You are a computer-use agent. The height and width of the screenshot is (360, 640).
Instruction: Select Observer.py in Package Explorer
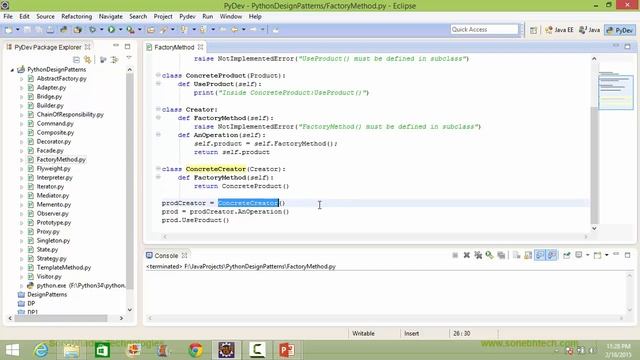(52, 213)
